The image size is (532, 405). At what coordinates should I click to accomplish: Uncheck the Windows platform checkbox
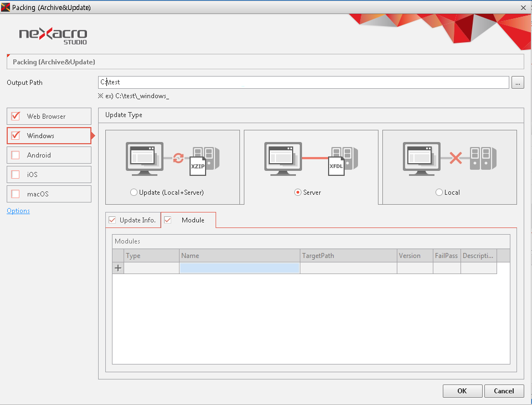tap(16, 136)
